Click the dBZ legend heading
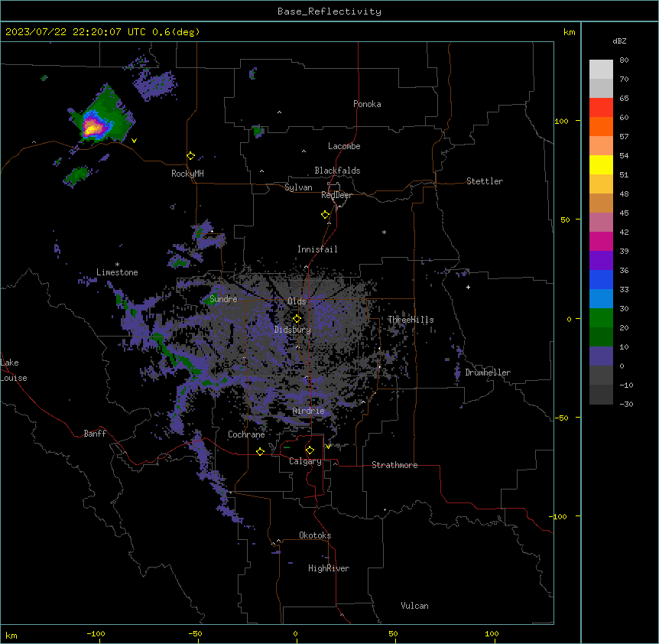The height and width of the screenshot is (644, 659). (x=619, y=41)
